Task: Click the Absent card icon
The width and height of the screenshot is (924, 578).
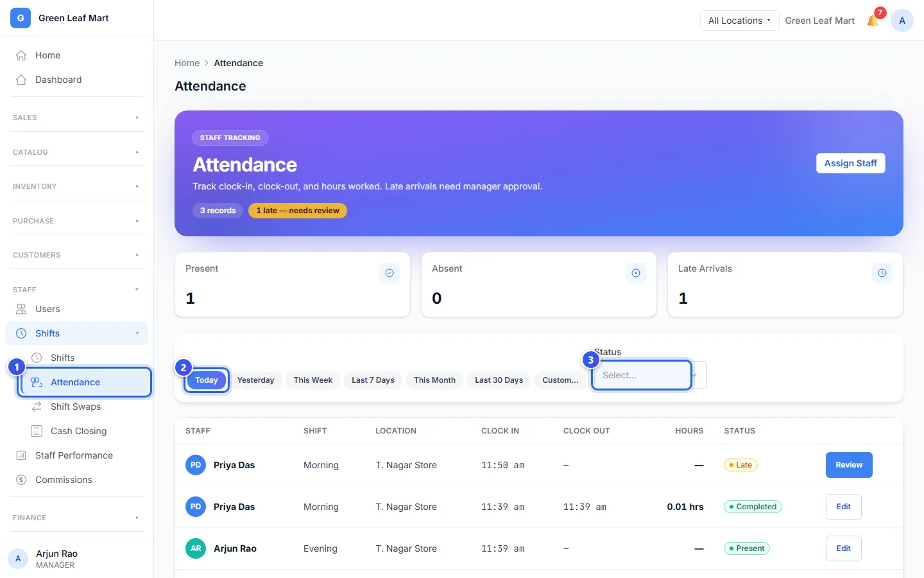Action: pos(636,273)
